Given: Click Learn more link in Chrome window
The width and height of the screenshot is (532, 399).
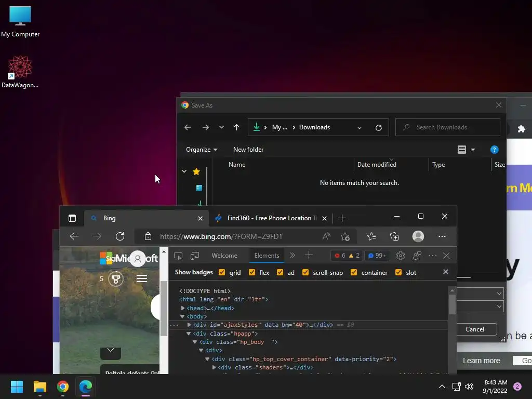Looking at the screenshot, I should pos(482,361).
